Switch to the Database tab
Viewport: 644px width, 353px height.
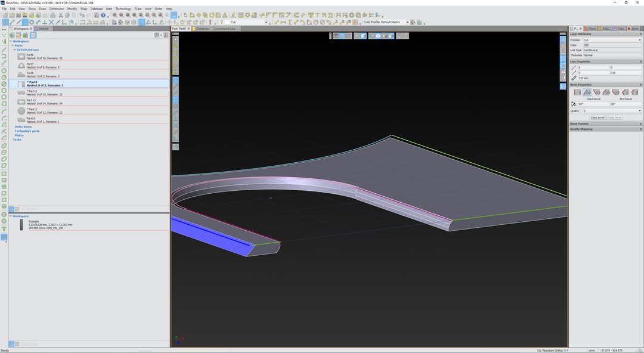[203, 29]
